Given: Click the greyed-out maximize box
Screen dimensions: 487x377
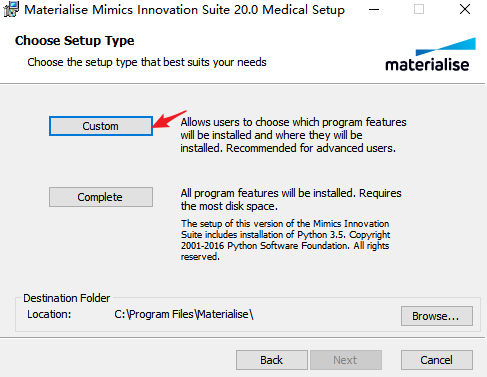Looking at the screenshot, I should [x=419, y=9].
